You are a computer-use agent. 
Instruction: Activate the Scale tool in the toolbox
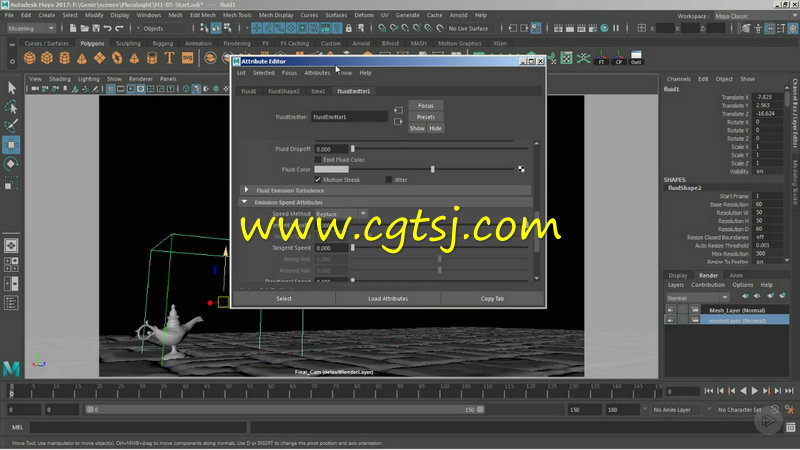(11, 183)
